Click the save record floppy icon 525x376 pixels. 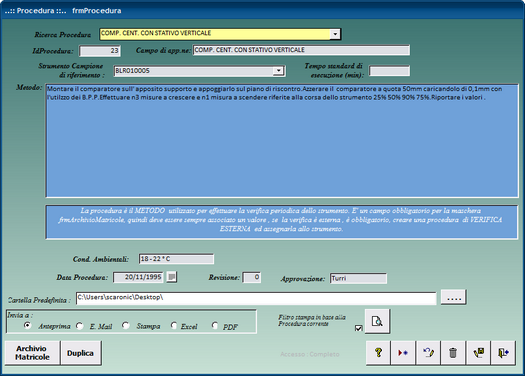coord(478,353)
